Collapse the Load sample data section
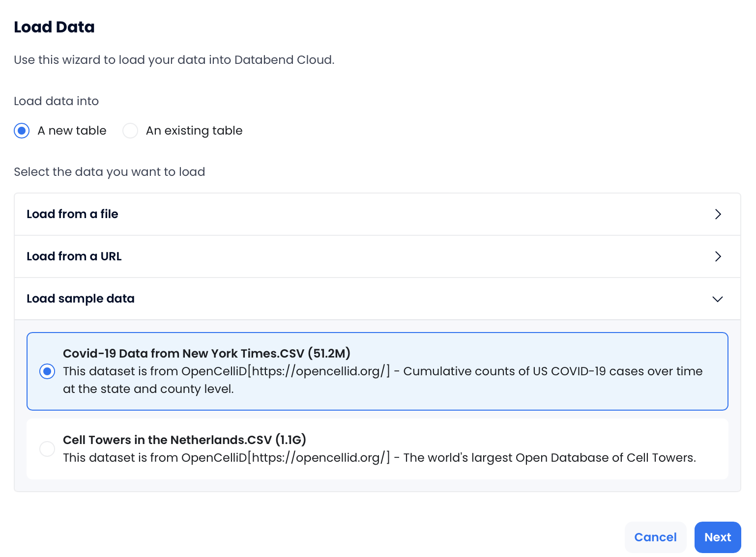This screenshot has width=756, height=557. pyautogui.click(x=378, y=299)
